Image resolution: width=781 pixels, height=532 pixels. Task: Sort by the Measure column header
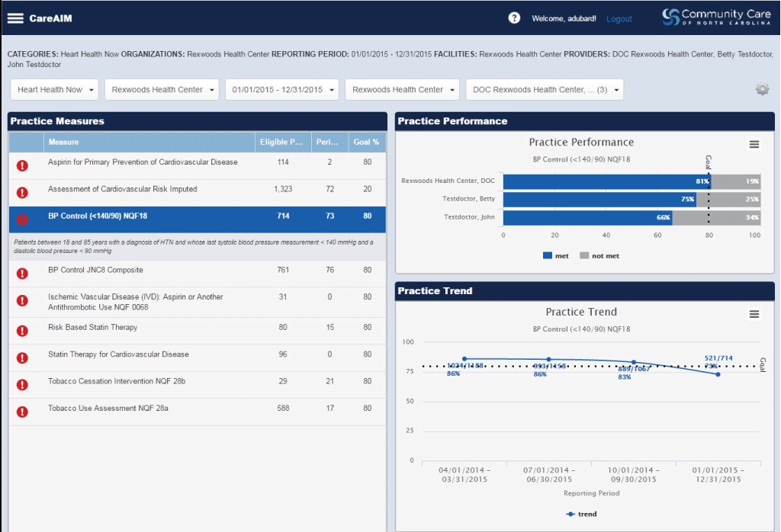[x=149, y=143]
